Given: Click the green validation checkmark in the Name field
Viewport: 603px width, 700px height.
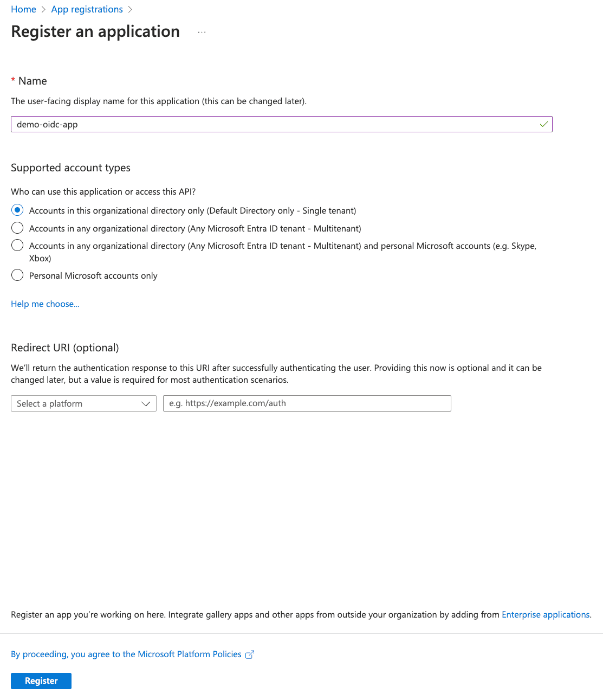Looking at the screenshot, I should pyautogui.click(x=543, y=124).
